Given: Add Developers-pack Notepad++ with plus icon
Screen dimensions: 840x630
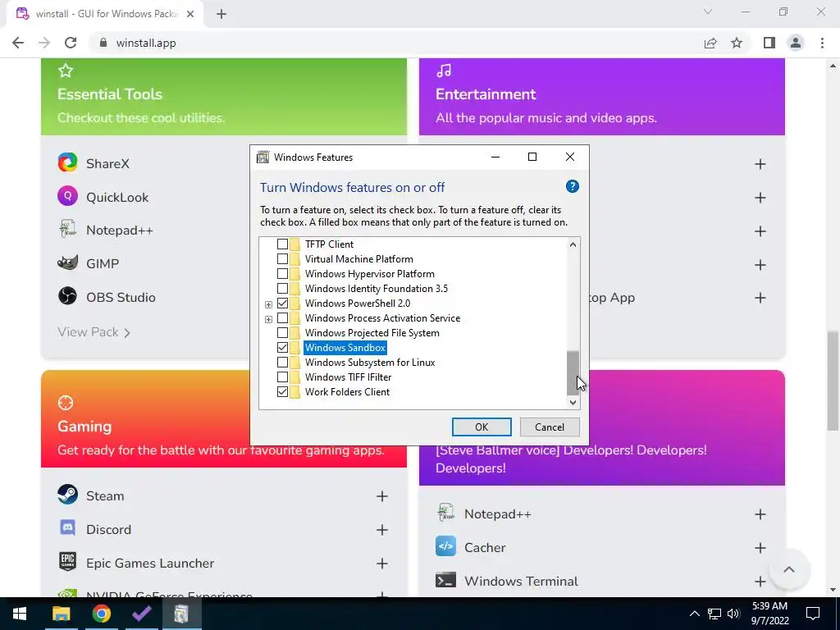Looking at the screenshot, I should tap(760, 514).
